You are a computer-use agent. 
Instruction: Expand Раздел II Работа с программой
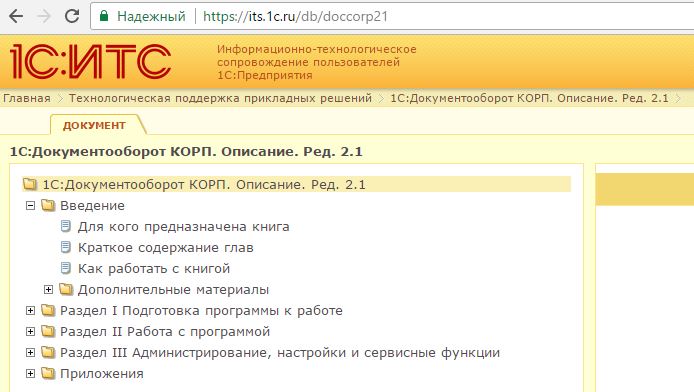tap(30, 331)
